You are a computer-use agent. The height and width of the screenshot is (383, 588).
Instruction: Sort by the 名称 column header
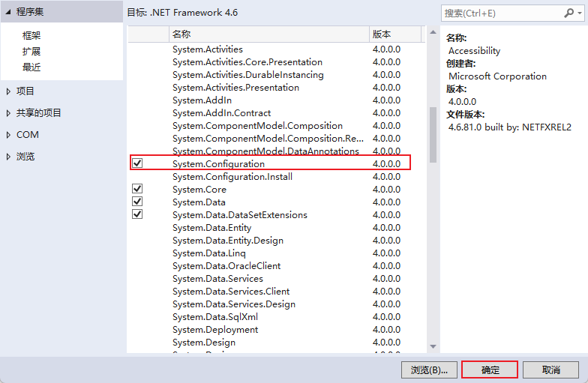click(x=268, y=34)
